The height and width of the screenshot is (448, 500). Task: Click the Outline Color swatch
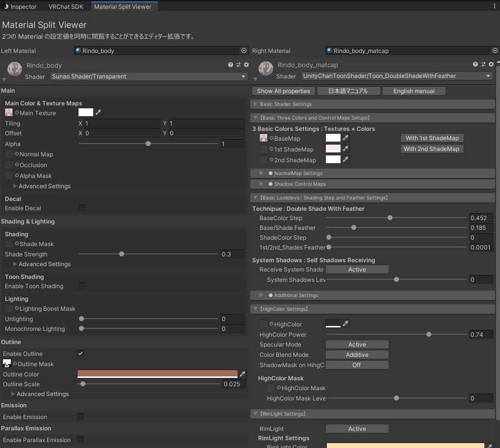[157, 373]
